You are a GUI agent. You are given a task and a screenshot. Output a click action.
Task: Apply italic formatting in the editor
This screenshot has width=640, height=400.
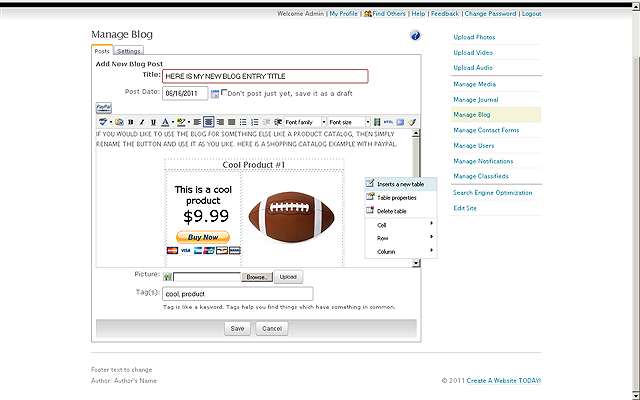(x=141, y=122)
